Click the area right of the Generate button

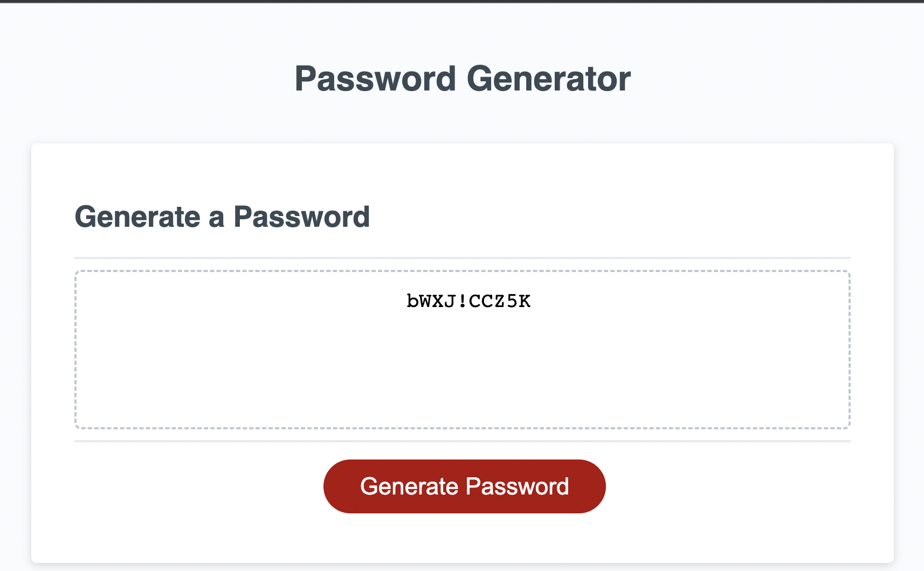pyautogui.click(x=728, y=486)
